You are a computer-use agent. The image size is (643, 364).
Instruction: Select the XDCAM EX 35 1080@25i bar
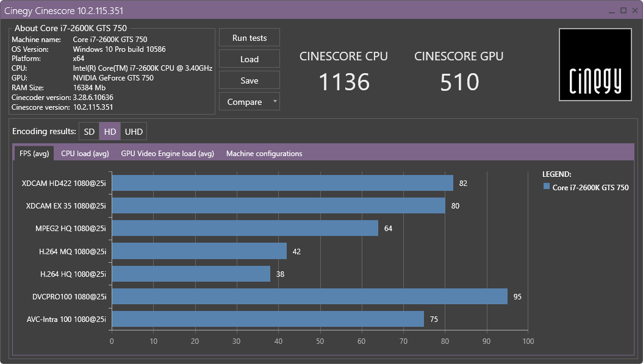[x=278, y=205]
